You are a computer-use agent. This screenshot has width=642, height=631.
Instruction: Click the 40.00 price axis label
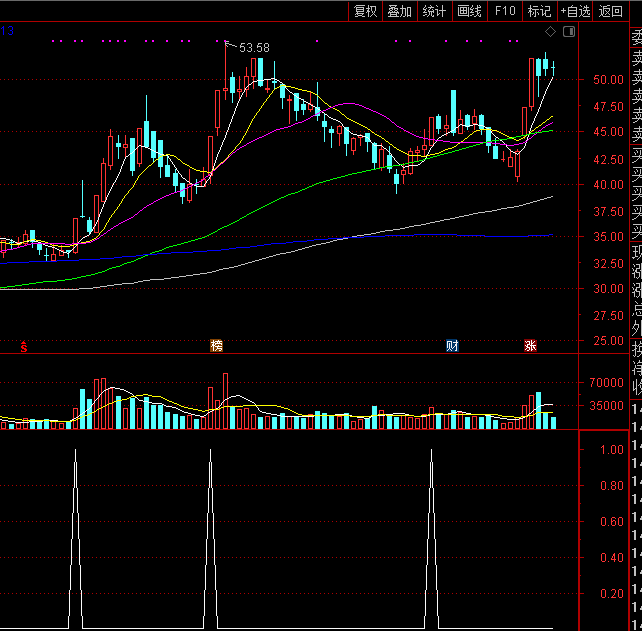pos(608,184)
